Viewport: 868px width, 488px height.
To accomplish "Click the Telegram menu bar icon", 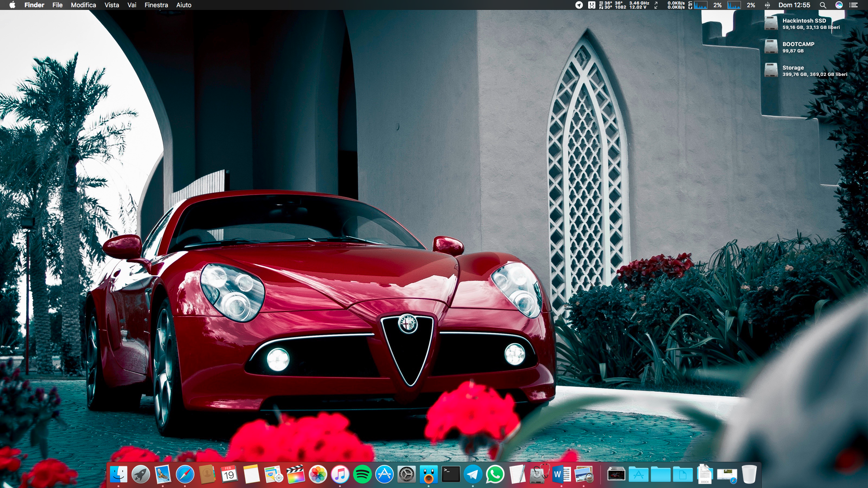I will [579, 5].
